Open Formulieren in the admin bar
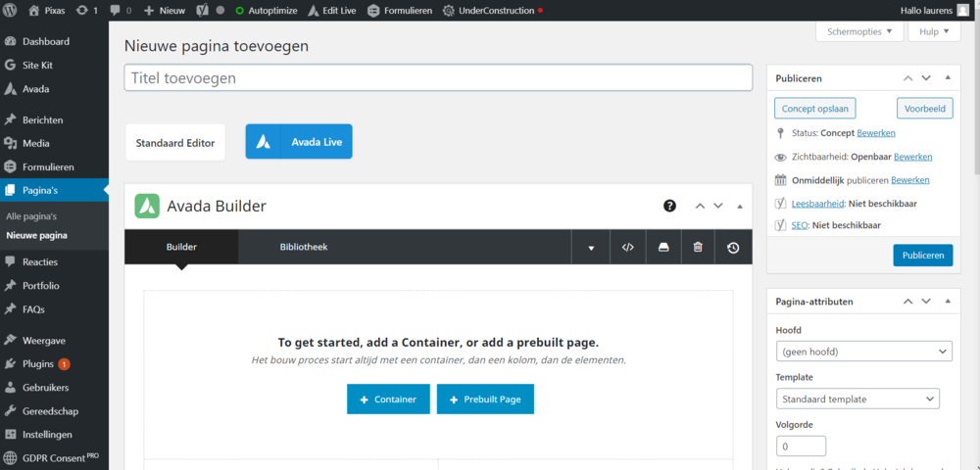Viewport: 980px width, 470px height. pyautogui.click(x=400, y=11)
